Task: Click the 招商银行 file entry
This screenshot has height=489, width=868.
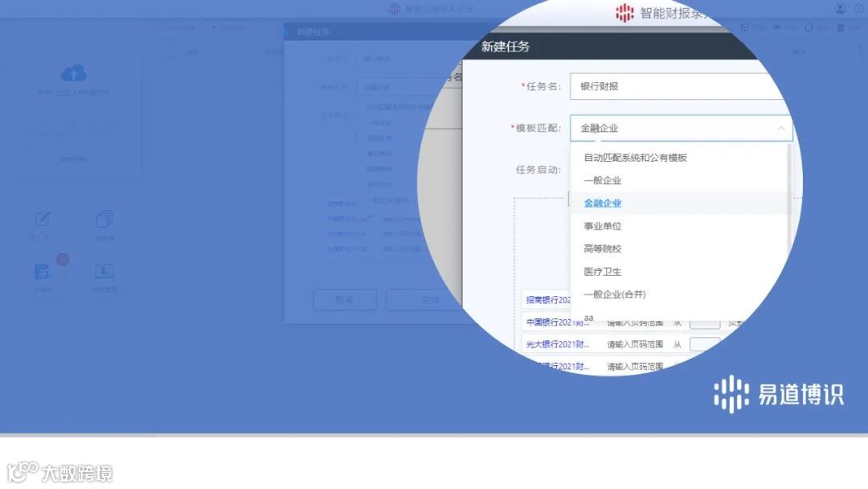Action: (x=548, y=300)
